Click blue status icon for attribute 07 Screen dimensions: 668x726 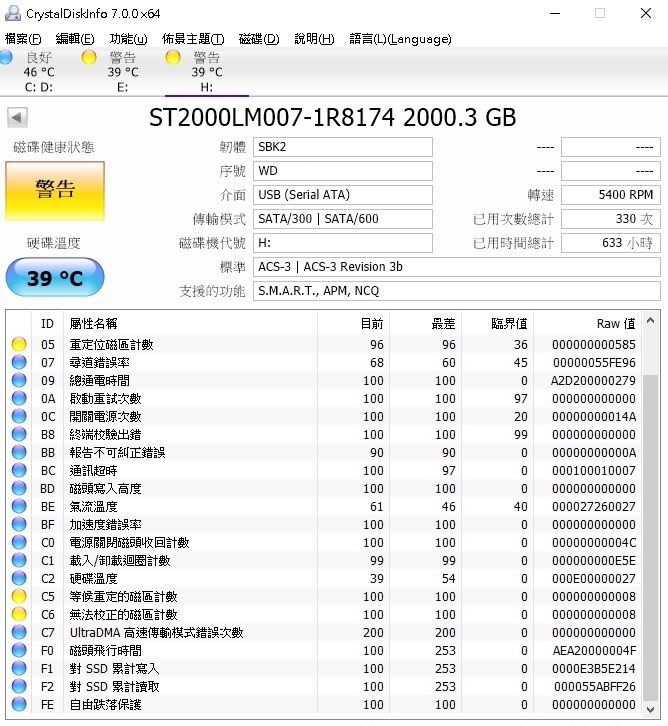(x=19, y=362)
